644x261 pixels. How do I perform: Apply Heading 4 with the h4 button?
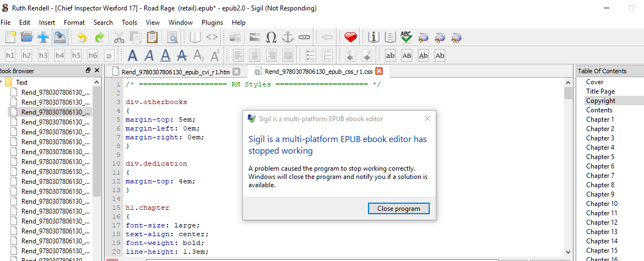(59, 56)
